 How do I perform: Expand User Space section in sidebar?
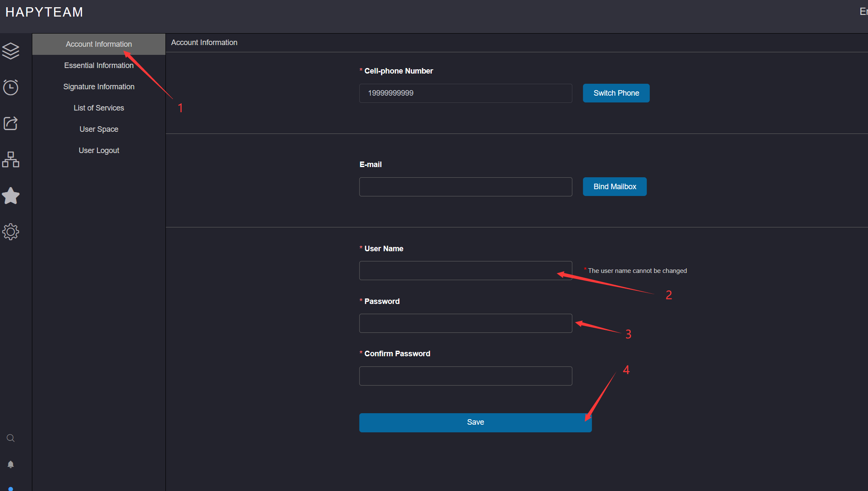[x=99, y=129]
